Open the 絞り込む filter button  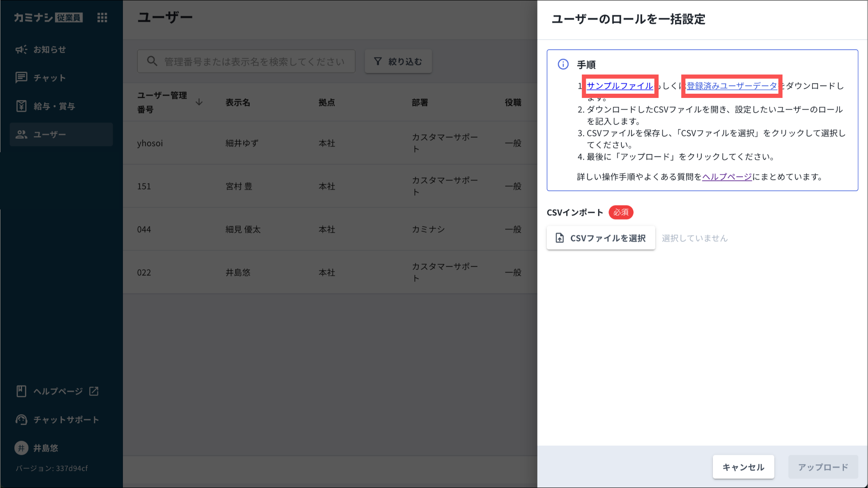click(398, 61)
